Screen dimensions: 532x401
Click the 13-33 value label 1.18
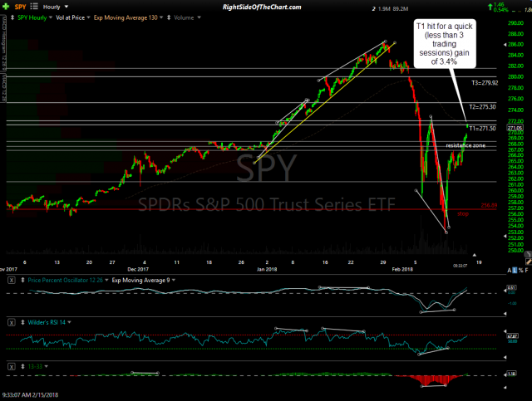(x=511, y=374)
